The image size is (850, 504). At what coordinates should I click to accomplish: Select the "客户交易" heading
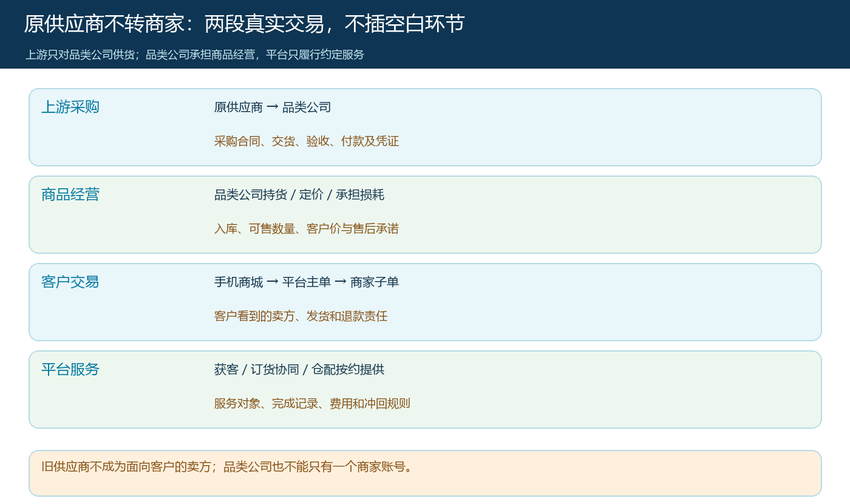click(x=70, y=282)
